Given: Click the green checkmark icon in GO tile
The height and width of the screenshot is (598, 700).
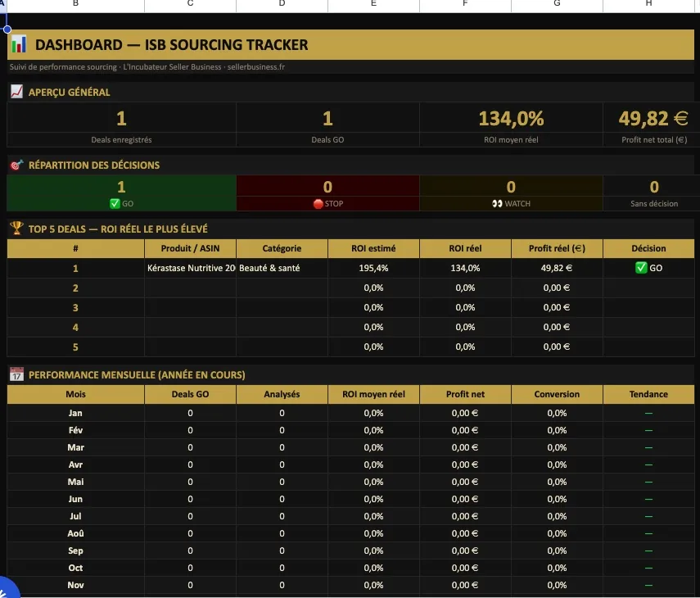Looking at the screenshot, I should click(x=115, y=204).
